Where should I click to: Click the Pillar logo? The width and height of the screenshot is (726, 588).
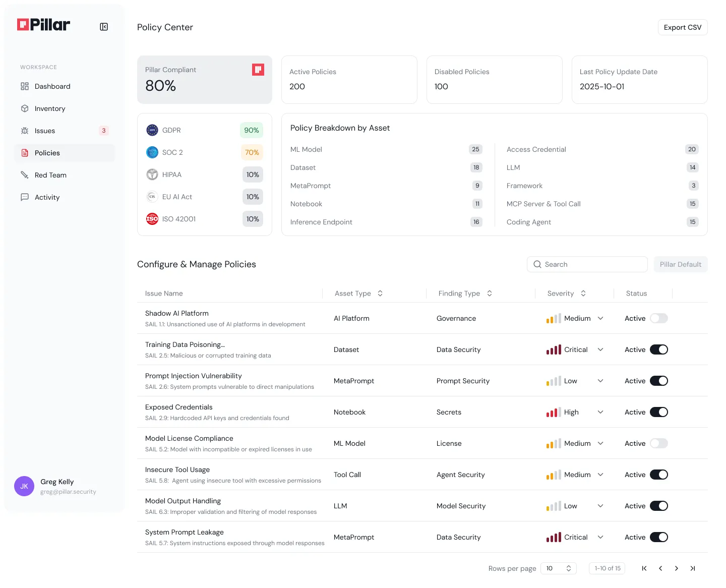43,25
